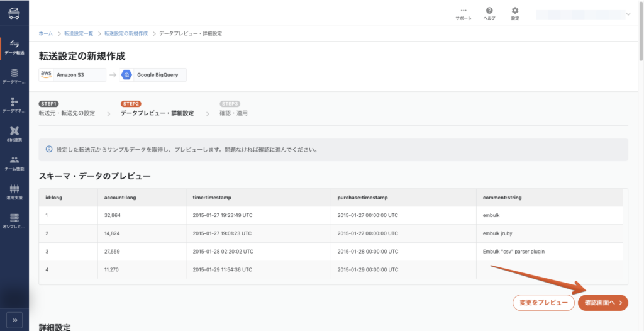644x331 pixels.
Task: Open the workflow データマネジメント sidebar icon
Action: coord(14,105)
